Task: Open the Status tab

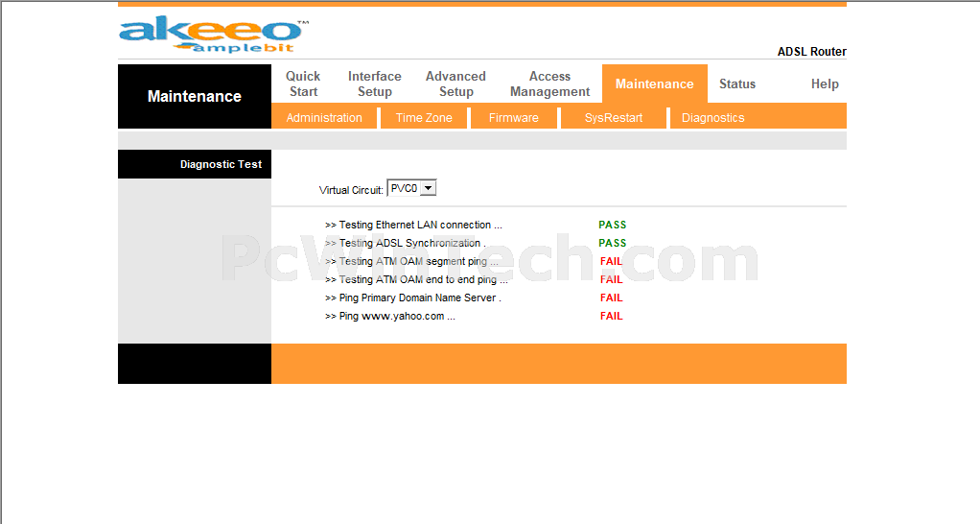Action: 737,83
